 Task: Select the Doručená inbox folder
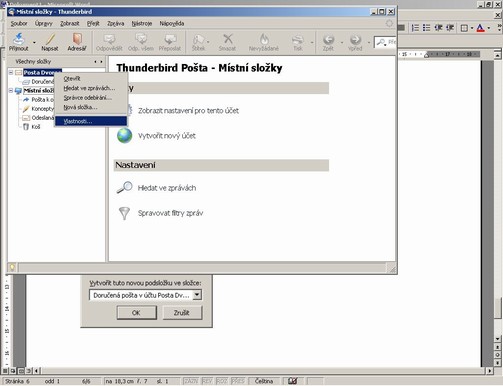pyautogui.click(x=38, y=82)
